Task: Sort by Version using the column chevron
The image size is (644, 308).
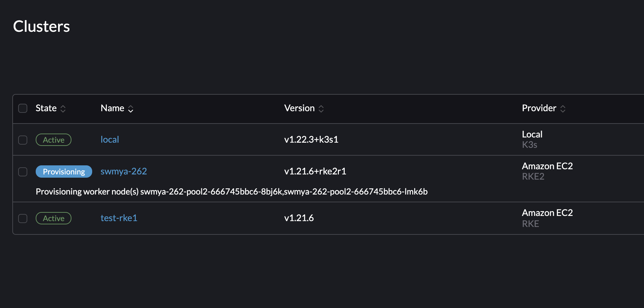Action: pyautogui.click(x=321, y=109)
